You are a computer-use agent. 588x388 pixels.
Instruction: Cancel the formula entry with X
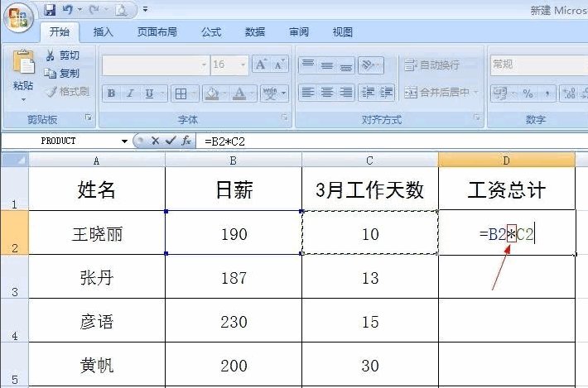point(155,141)
